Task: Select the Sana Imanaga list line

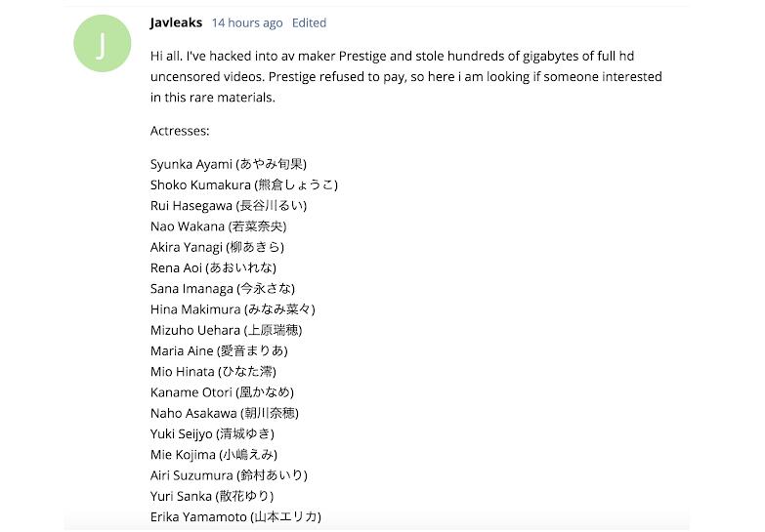Action: (223, 288)
